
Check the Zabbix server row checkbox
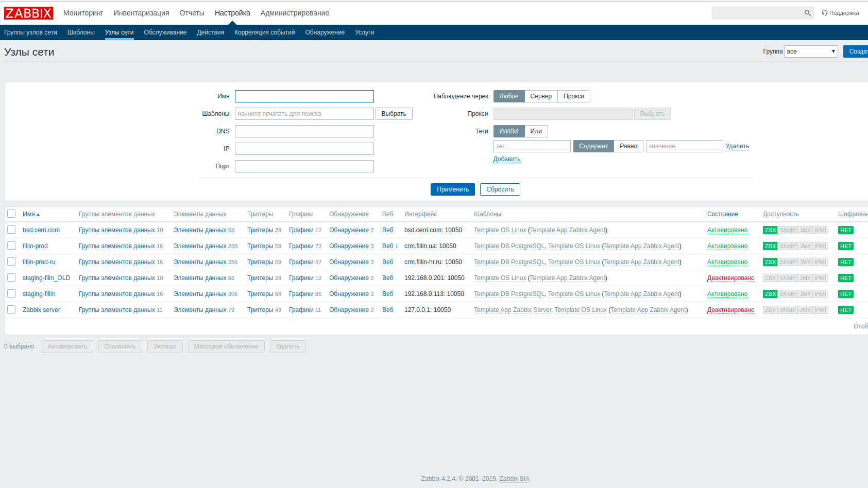pos(11,309)
